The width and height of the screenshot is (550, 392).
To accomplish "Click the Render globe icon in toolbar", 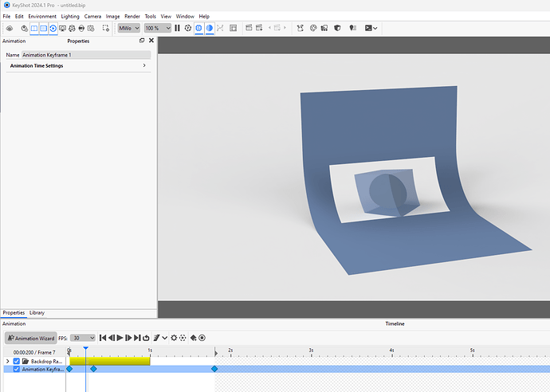I will point(81,28).
